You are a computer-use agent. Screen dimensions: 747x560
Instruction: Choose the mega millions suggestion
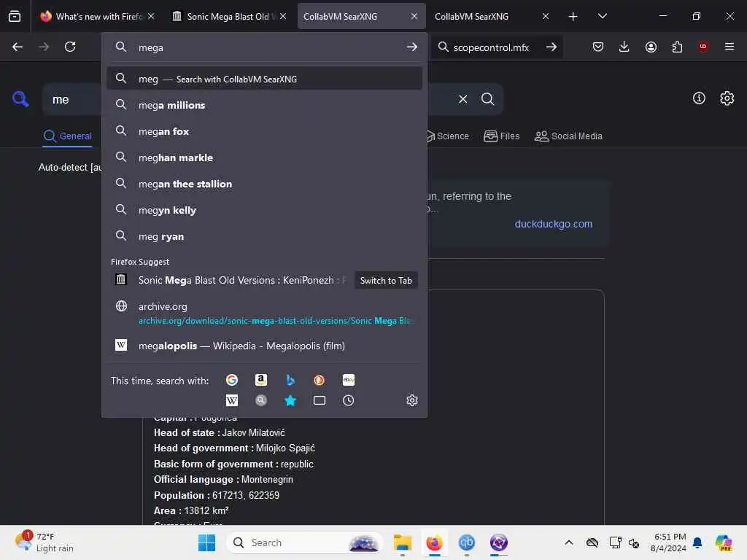(x=264, y=105)
